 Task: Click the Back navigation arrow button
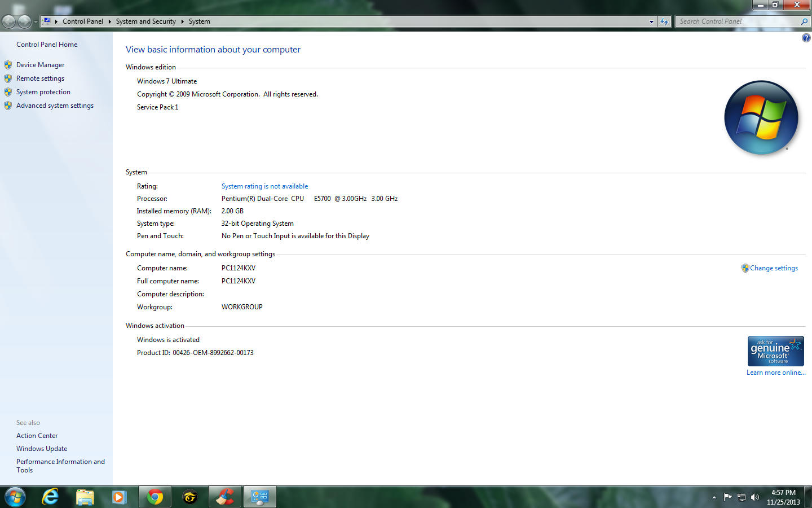click(9, 21)
